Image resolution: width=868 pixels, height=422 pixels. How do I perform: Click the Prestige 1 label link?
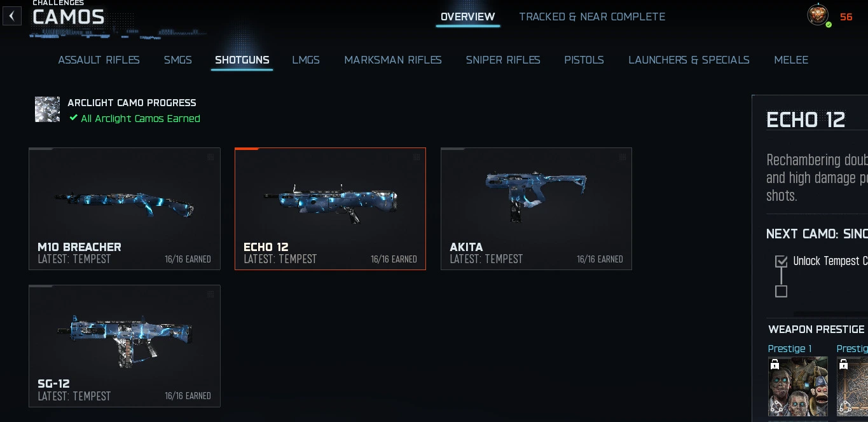[x=790, y=348]
